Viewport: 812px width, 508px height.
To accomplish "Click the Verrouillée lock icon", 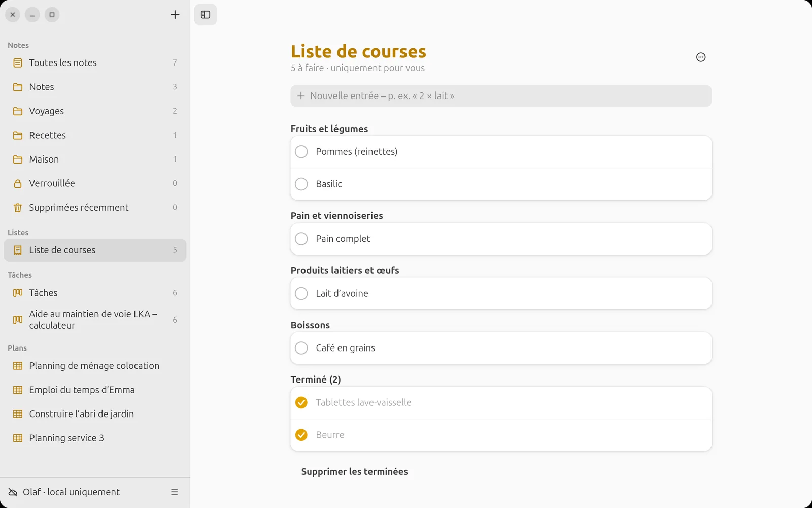I will [18, 183].
